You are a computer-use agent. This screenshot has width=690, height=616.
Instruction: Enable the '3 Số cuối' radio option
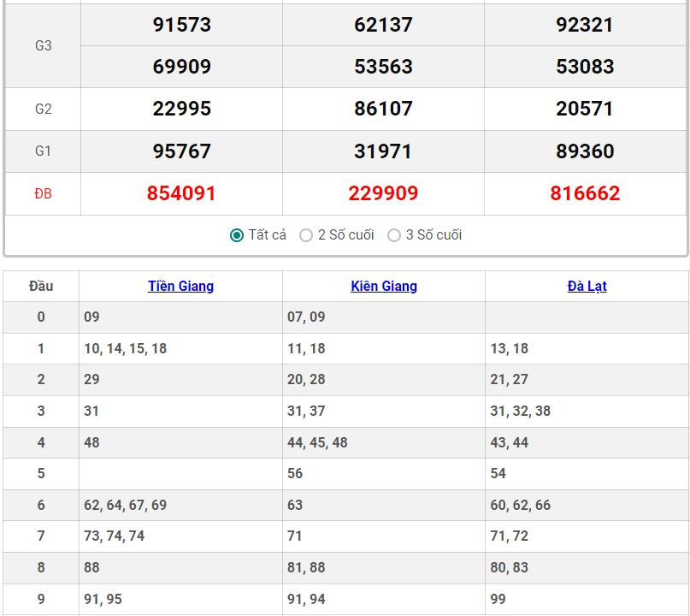394,235
